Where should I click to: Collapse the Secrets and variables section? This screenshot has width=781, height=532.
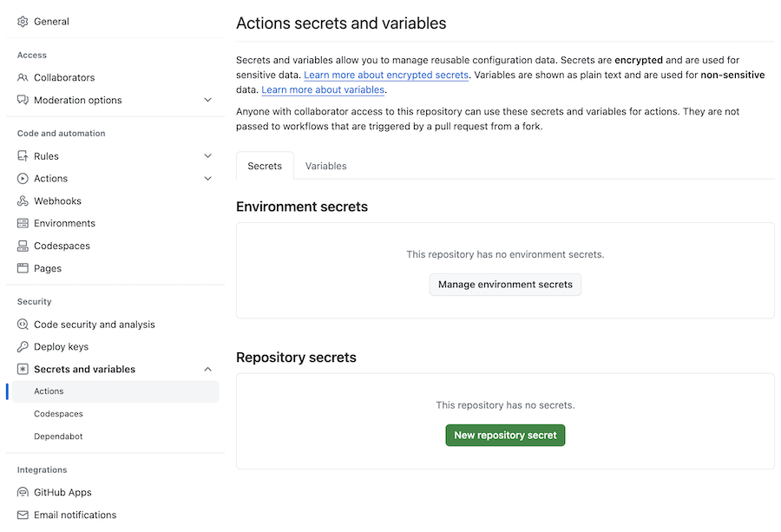click(207, 370)
